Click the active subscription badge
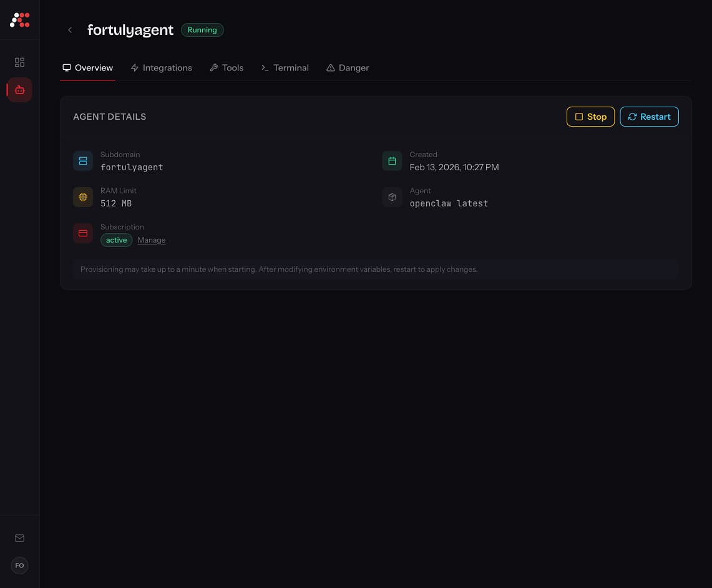This screenshot has width=712, height=588. click(116, 239)
